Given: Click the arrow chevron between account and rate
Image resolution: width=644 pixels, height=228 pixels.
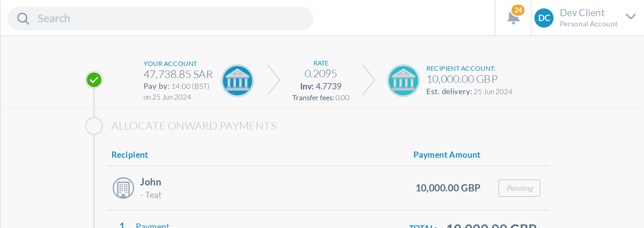Looking at the screenshot, I should click(x=273, y=80).
